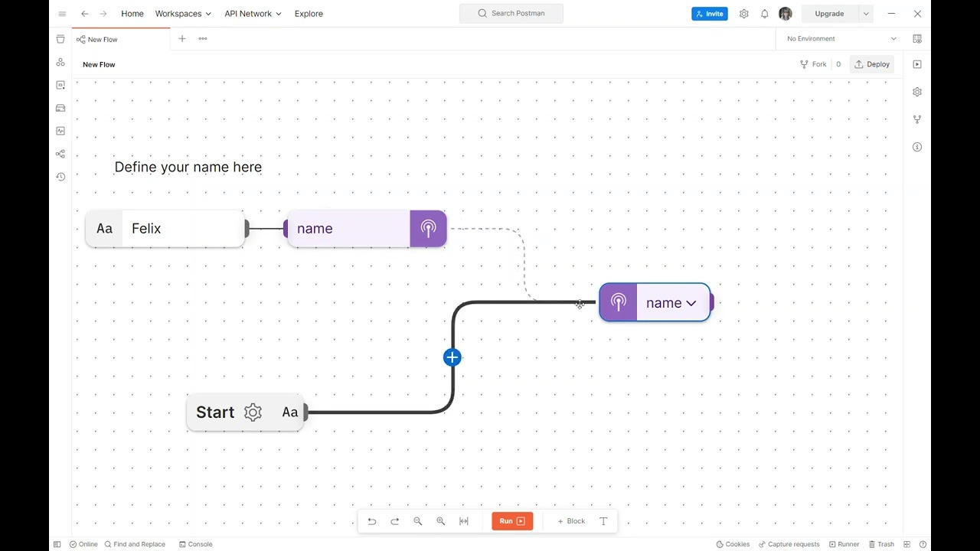This screenshot has width=980, height=551.
Task: Go to Home
Action: click(x=132, y=14)
